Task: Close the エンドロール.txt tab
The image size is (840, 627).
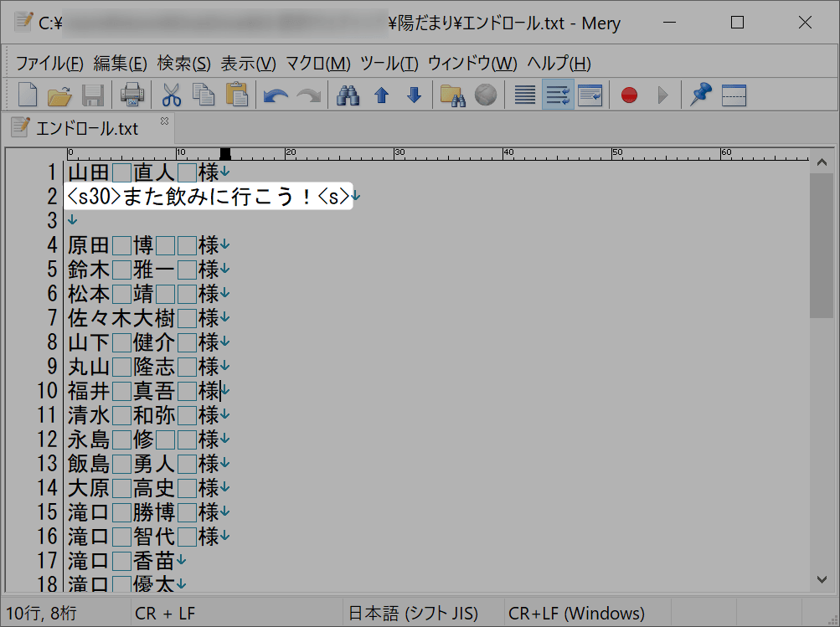Action: point(164,122)
